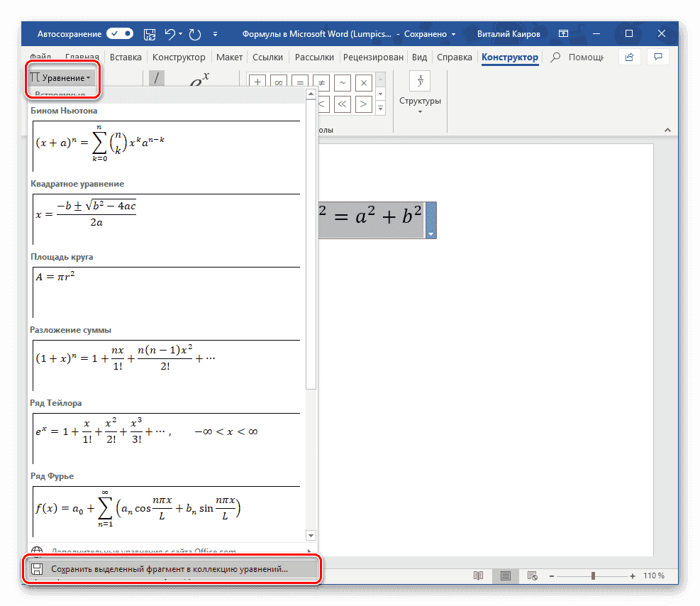Open the Comments speech bubble icon
Image resolution: width=700 pixels, height=606 pixels.
point(659,57)
